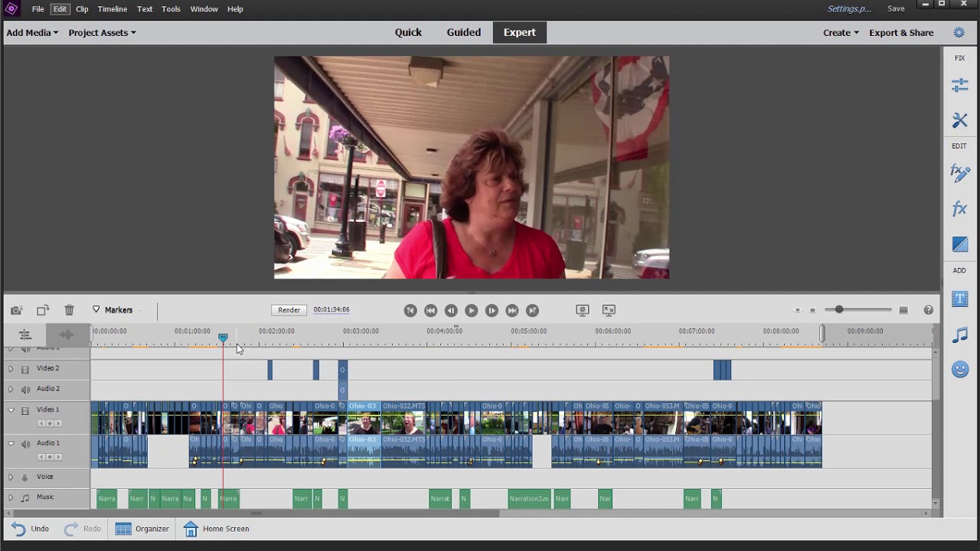Click the Render button
The image size is (980, 551).
tap(289, 310)
